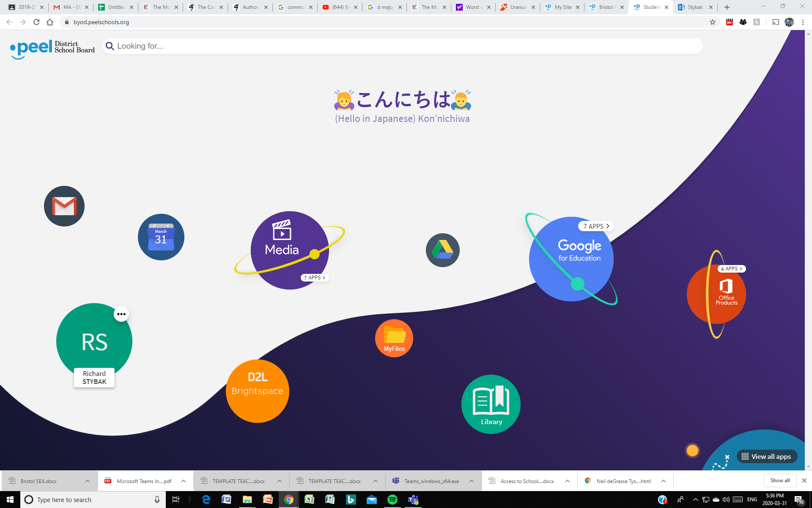Screen dimensions: 812x508
Task: Open Office Products bubble
Action: (726, 293)
